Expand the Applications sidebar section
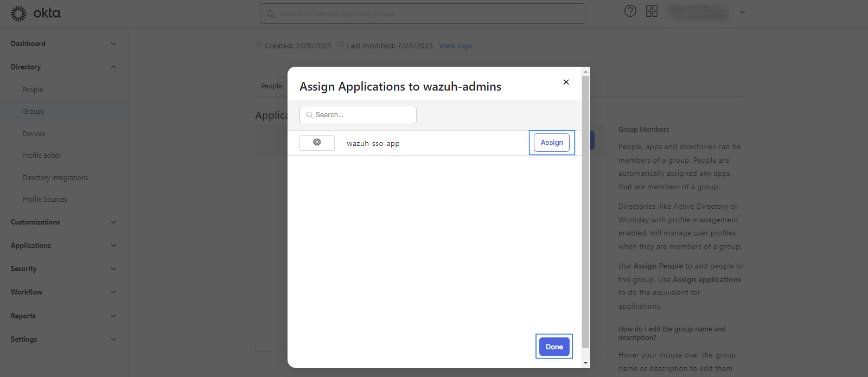This screenshot has height=377, width=868. (x=113, y=246)
